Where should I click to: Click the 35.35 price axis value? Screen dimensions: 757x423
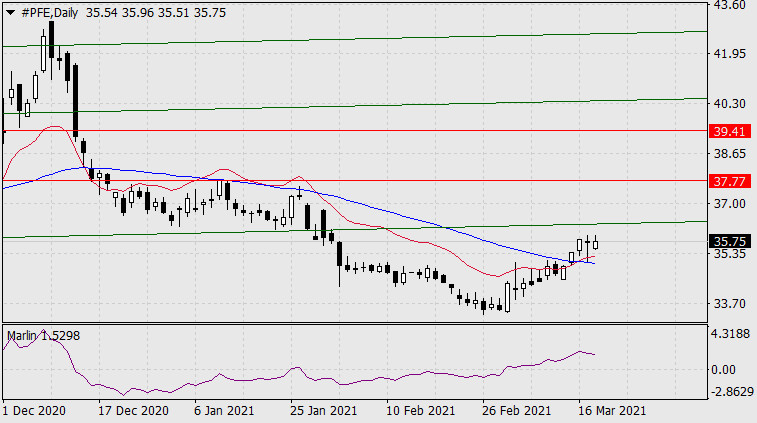pyautogui.click(x=729, y=254)
